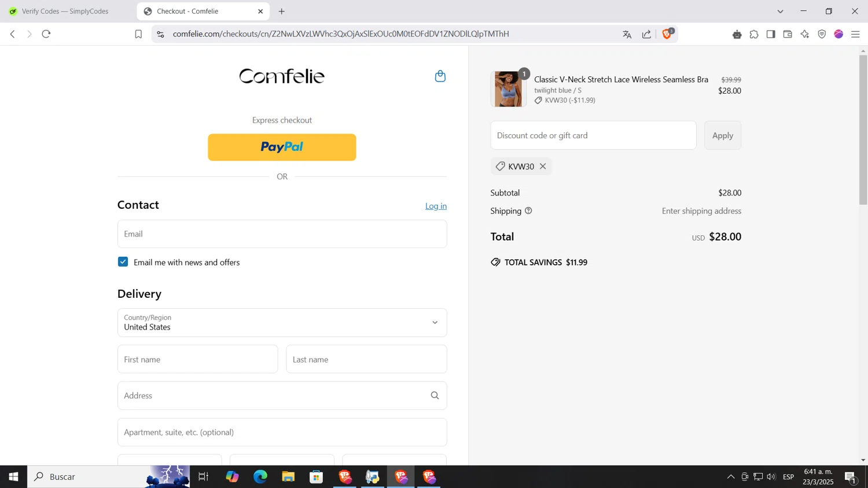Click the Comfelie logo
Image resolution: width=868 pixels, height=488 pixels.
(282, 76)
